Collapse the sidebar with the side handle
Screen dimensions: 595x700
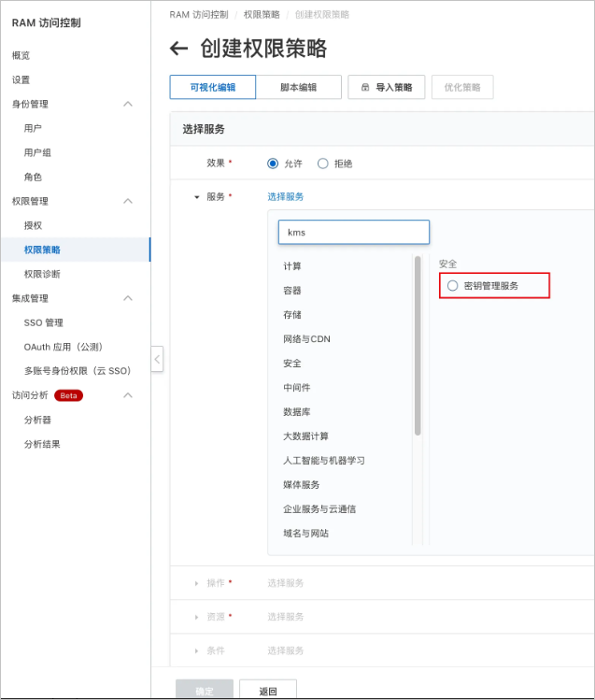[x=157, y=359]
